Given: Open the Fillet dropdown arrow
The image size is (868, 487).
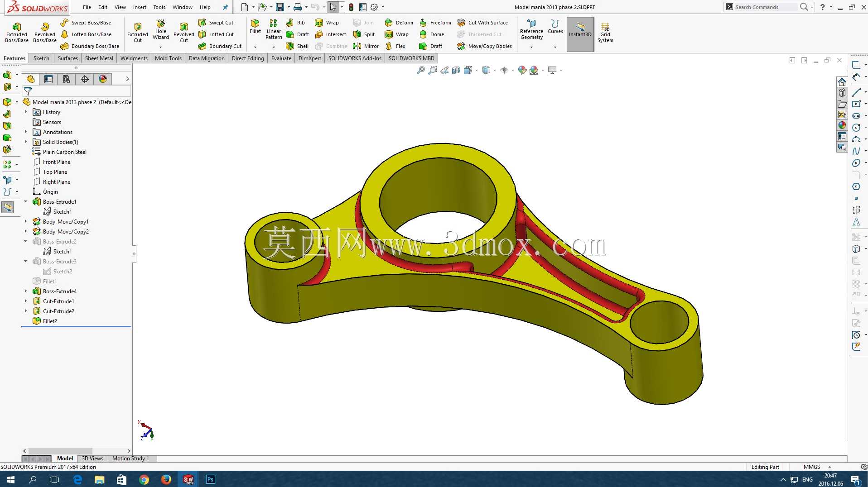Looking at the screenshot, I should [x=255, y=47].
